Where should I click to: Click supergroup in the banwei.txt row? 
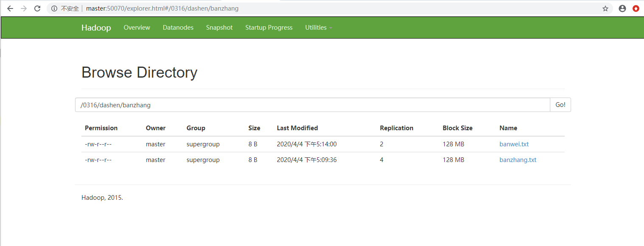[203, 144]
